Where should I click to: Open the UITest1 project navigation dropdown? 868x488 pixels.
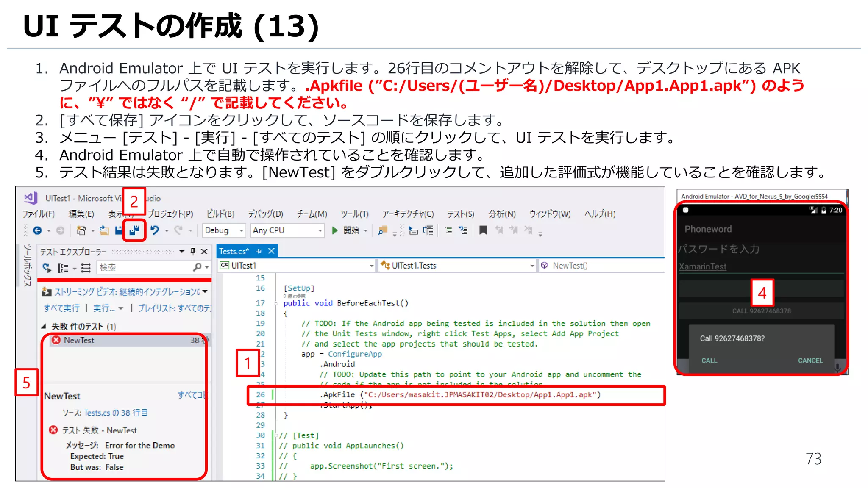(x=297, y=266)
